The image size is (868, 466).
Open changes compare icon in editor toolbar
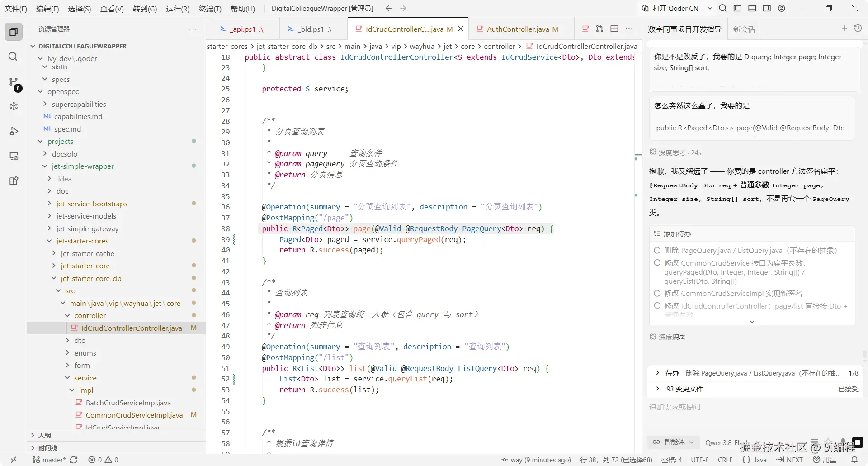click(599, 29)
